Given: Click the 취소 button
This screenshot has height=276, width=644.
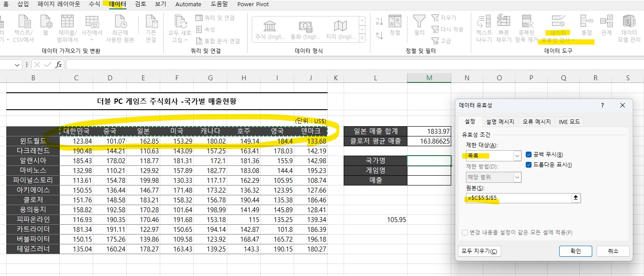Looking at the screenshot, I should click(613, 251).
